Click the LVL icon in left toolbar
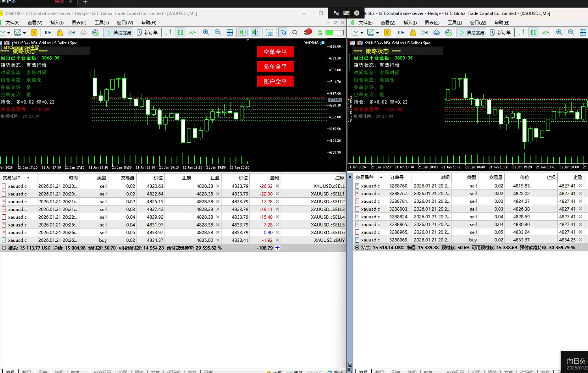The image size is (588, 373). [x=320, y=33]
